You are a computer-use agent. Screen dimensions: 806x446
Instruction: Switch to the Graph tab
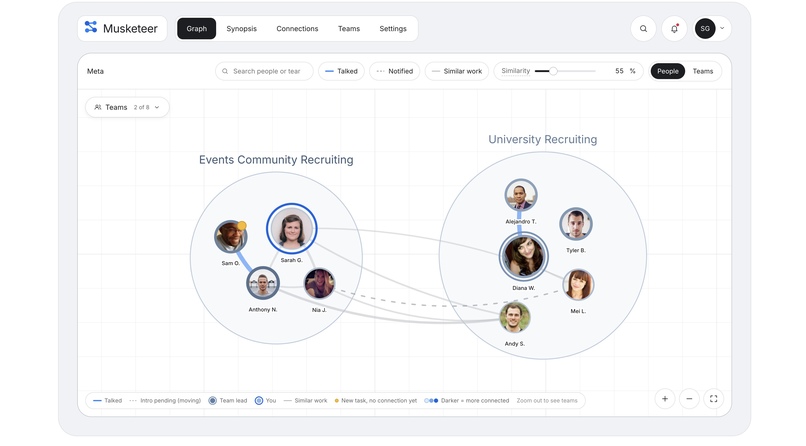tap(196, 29)
